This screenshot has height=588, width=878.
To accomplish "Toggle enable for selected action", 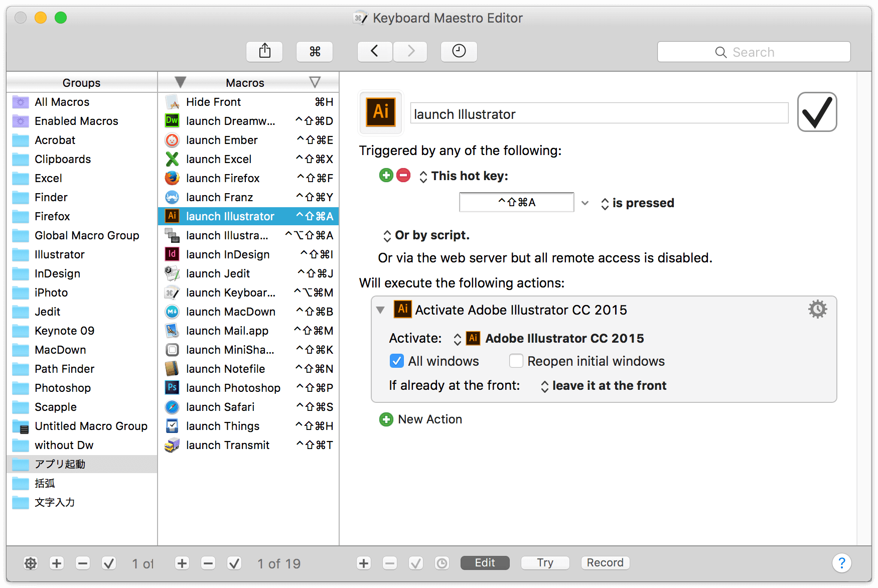I will pos(416,563).
